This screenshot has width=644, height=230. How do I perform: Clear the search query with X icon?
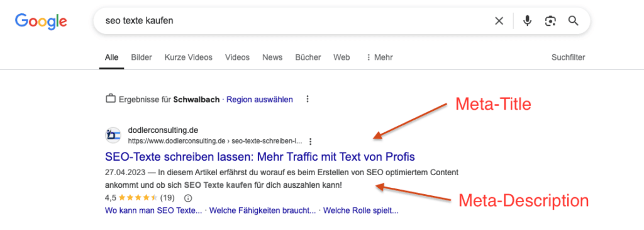pyautogui.click(x=499, y=21)
